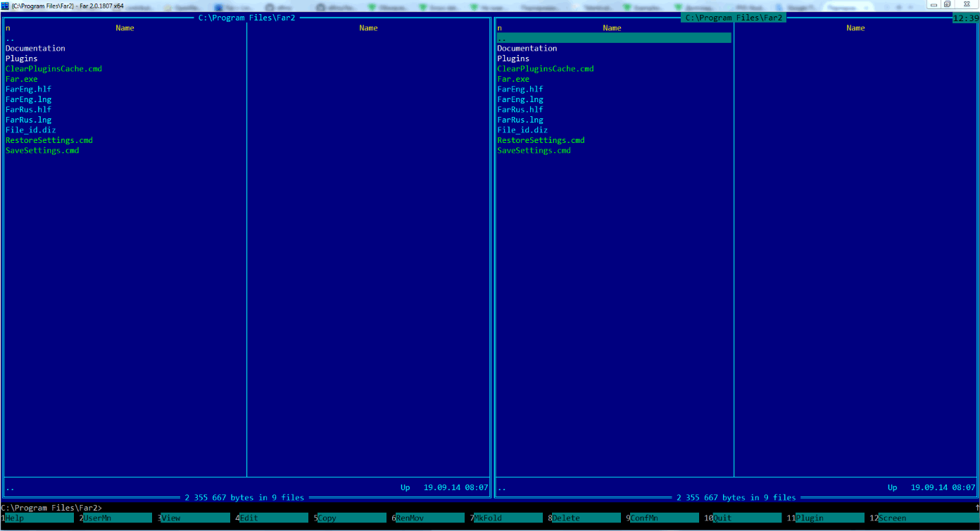The width and height of the screenshot is (980, 531).
Task: Open Help from the key bar
Action: [x=39, y=518]
